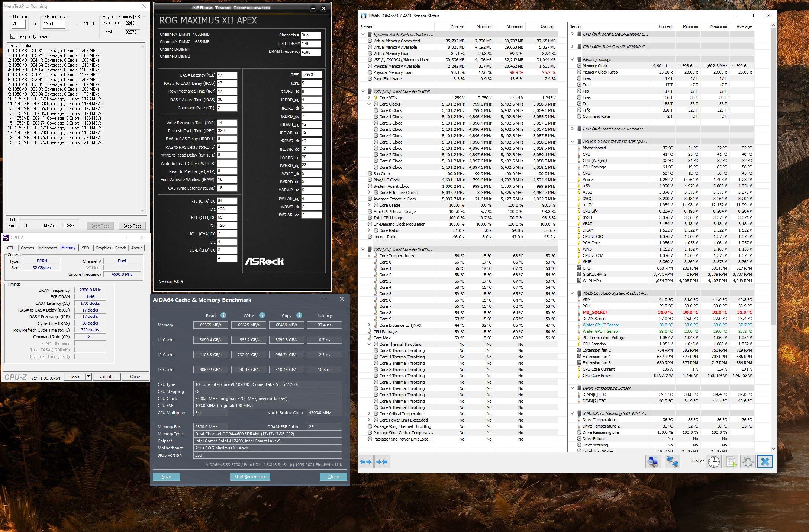Click HWiNFO64 title bar app icon
This screenshot has width=809, height=532.
coord(364,16)
